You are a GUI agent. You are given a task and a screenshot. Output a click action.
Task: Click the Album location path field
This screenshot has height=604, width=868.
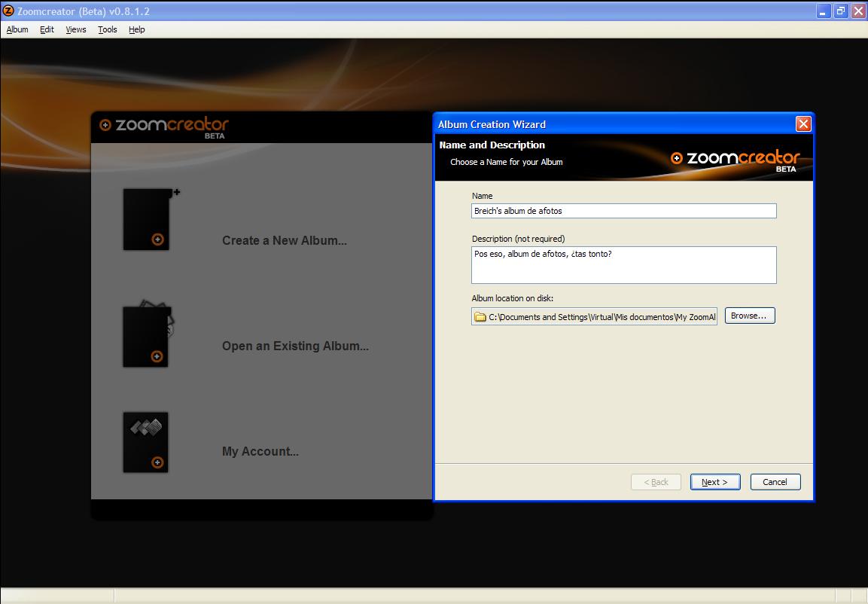(595, 316)
